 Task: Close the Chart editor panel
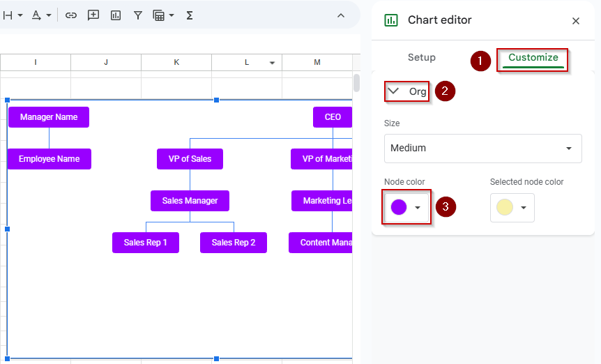click(576, 21)
